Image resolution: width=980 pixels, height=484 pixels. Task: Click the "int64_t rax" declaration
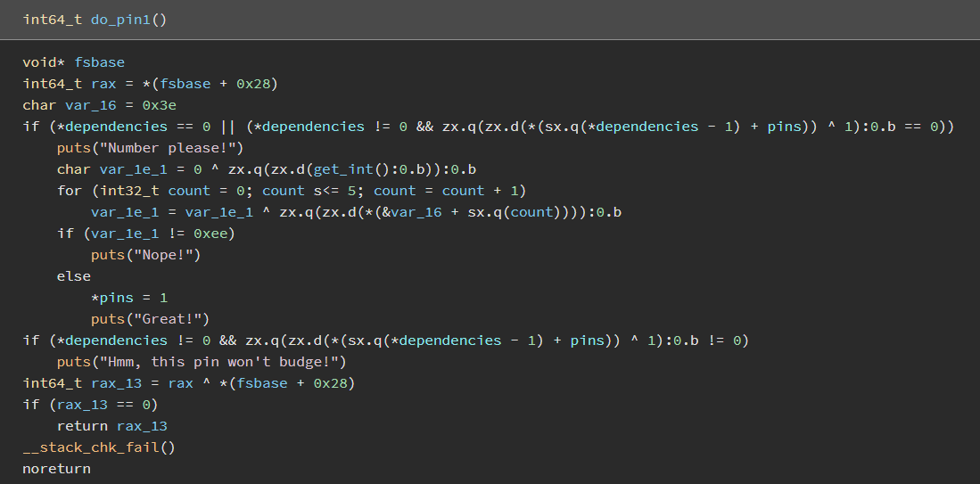coord(70,84)
